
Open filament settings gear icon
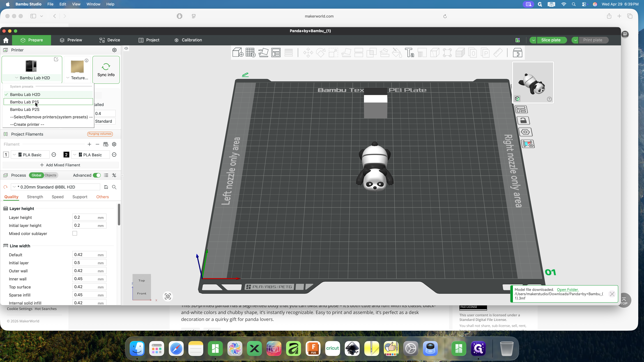[114, 144]
